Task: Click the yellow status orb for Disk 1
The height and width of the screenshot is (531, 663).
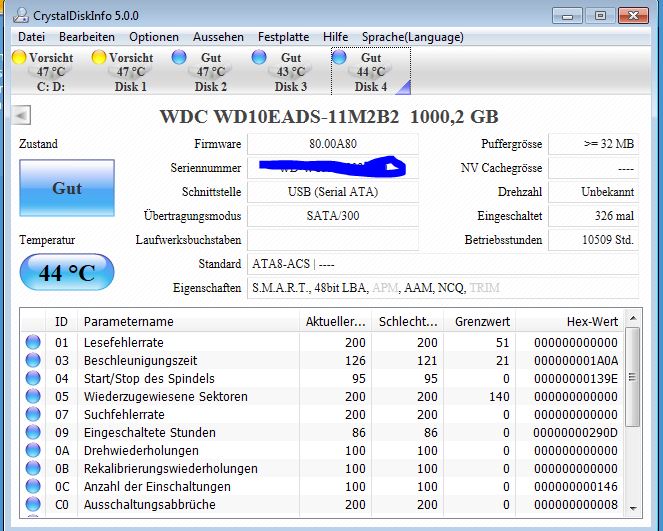Action: 99,57
